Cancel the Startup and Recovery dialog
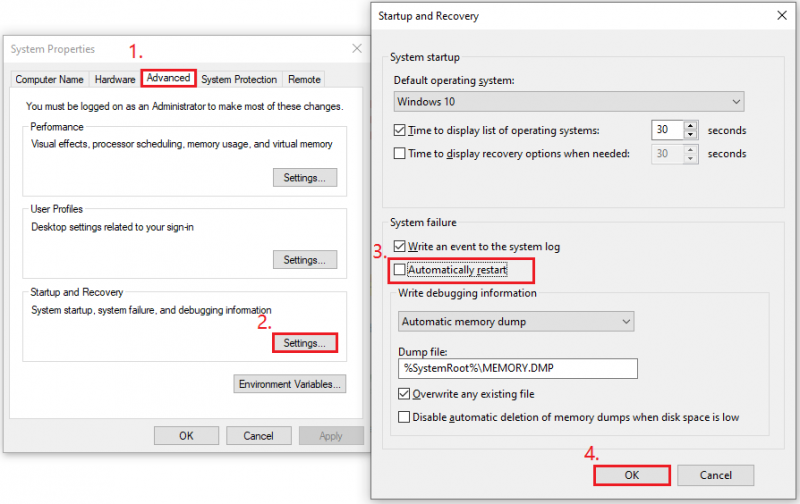800x504 pixels. click(716, 475)
